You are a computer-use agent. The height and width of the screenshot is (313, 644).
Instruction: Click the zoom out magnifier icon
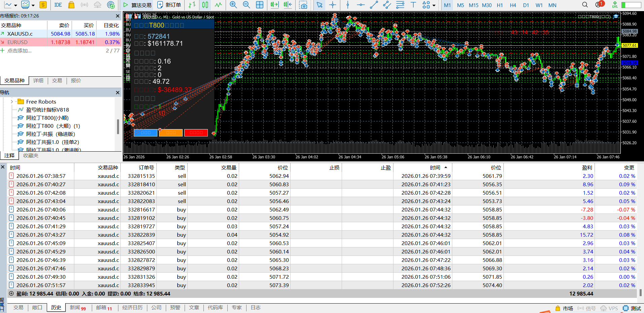246,5
